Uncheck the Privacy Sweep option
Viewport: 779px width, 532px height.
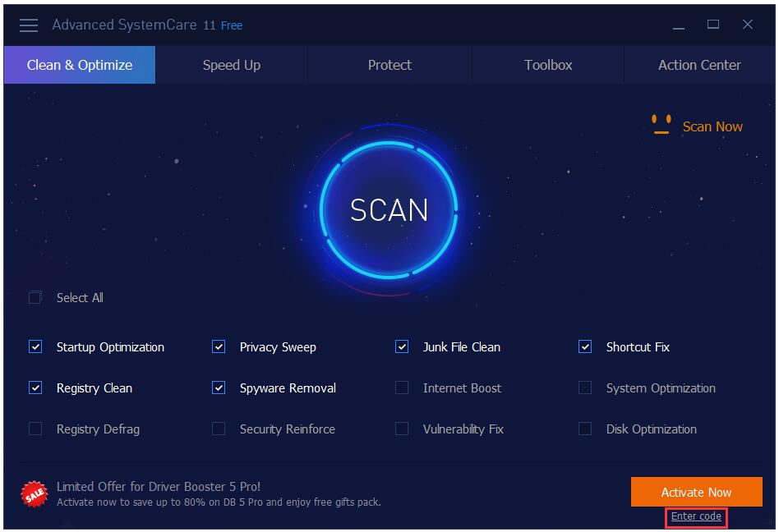(219, 347)
